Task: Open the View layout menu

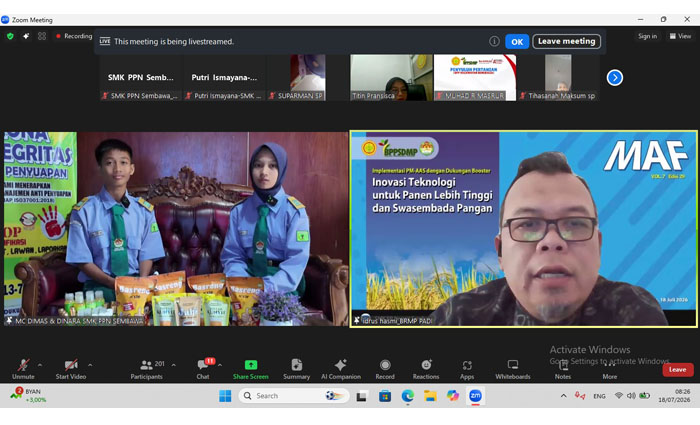Action: point(680,36)
